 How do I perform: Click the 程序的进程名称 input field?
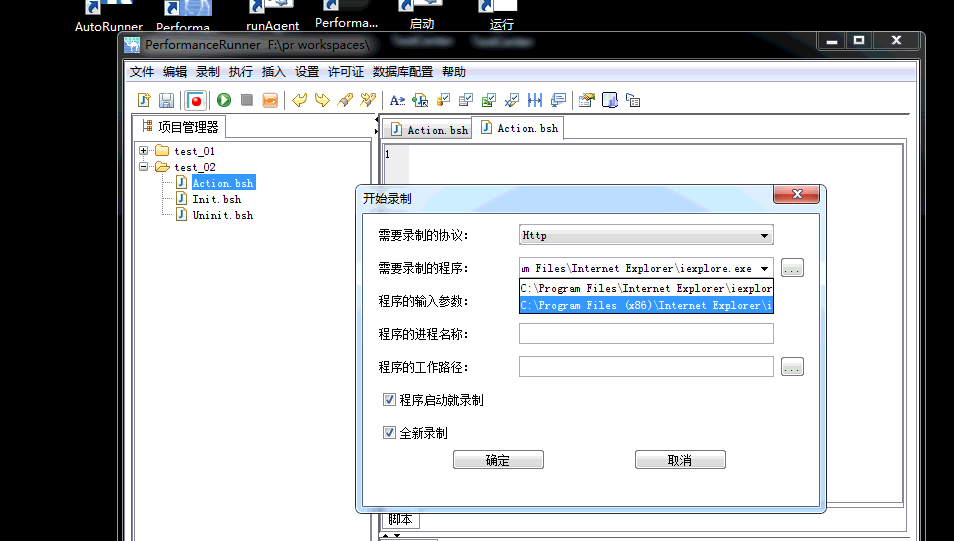pos(646,333)
